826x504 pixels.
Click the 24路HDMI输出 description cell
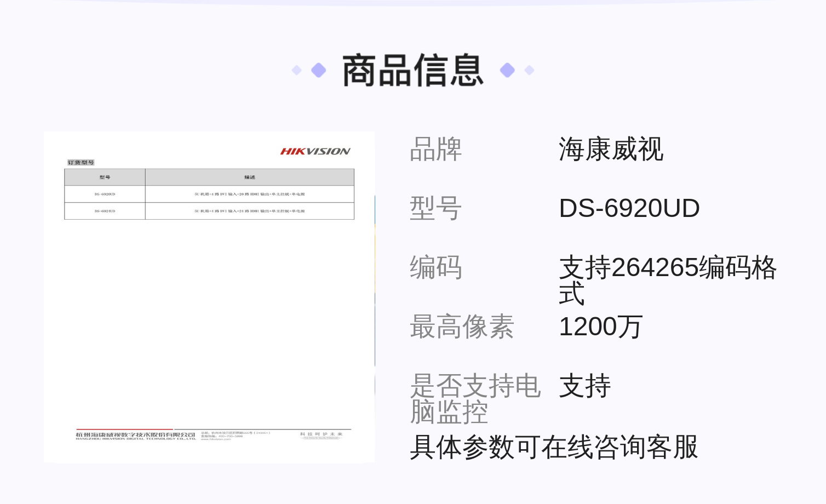click(250, 211)
